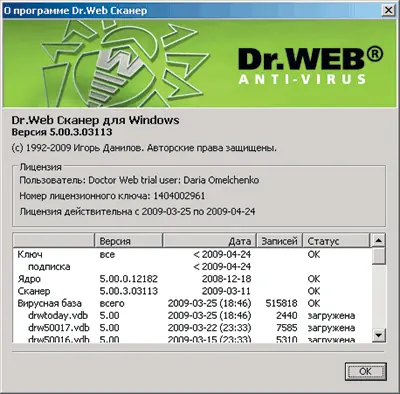Click the 'все' version cell
Image resolution: width=400 pixels, height=394 pixels.
pos(107,254)
